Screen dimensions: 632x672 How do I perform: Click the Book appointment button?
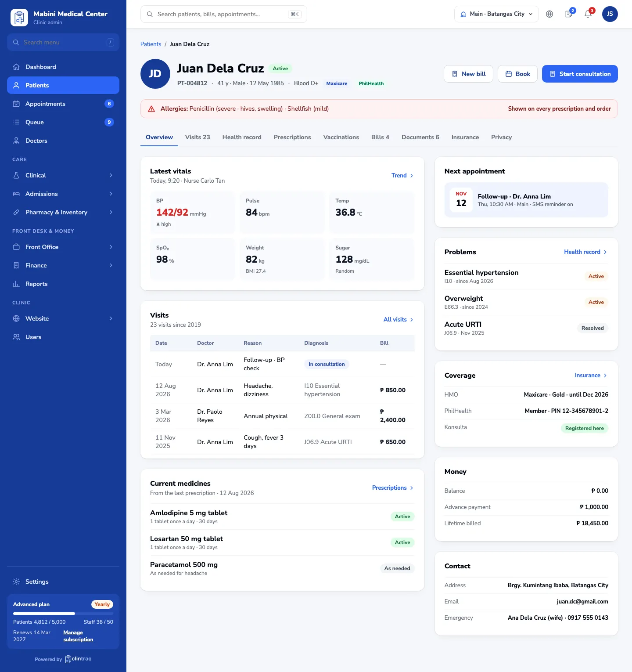tap(517, 74)
